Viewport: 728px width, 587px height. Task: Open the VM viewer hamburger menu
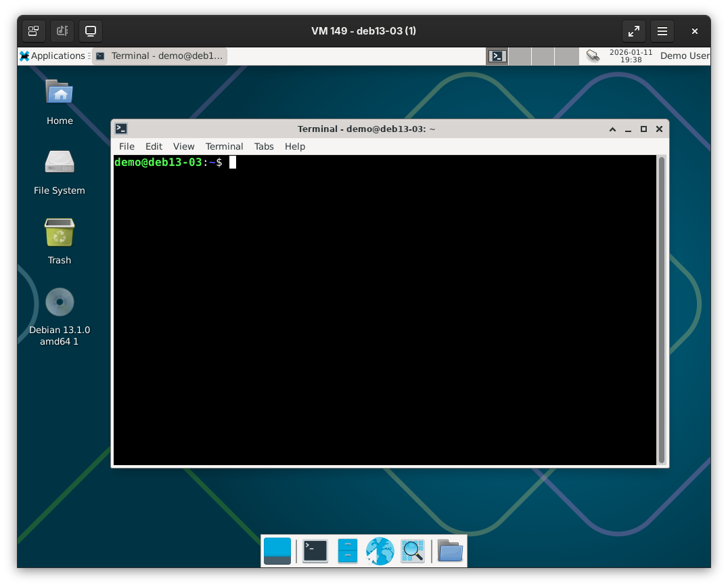662,31
